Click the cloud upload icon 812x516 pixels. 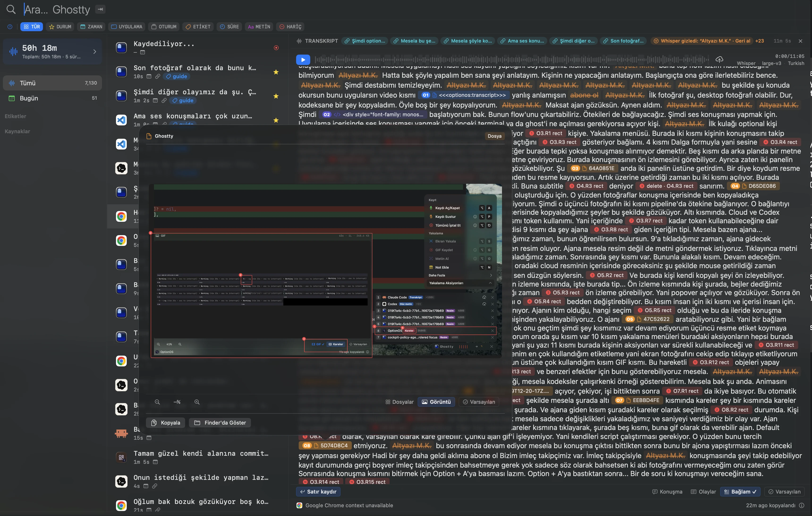719,59
